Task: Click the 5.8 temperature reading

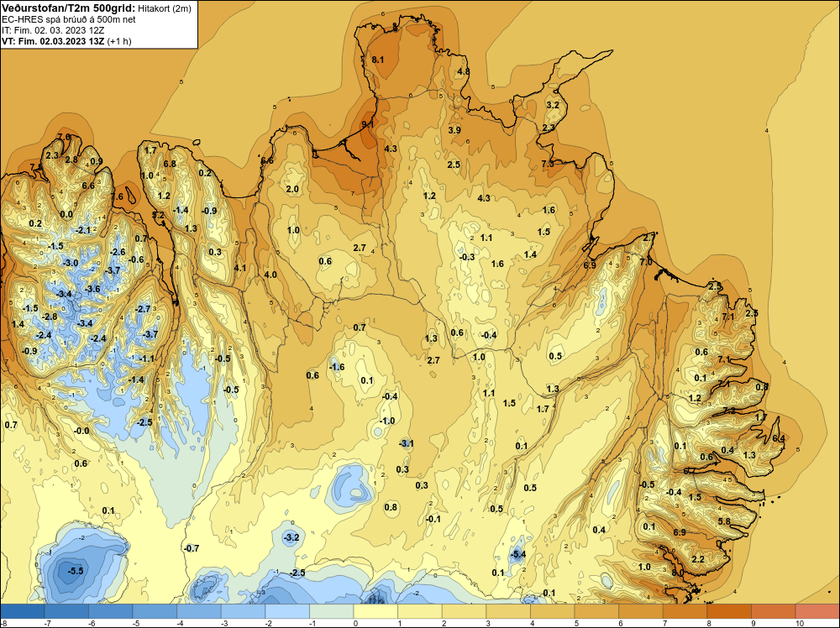Action: point(724,521)
